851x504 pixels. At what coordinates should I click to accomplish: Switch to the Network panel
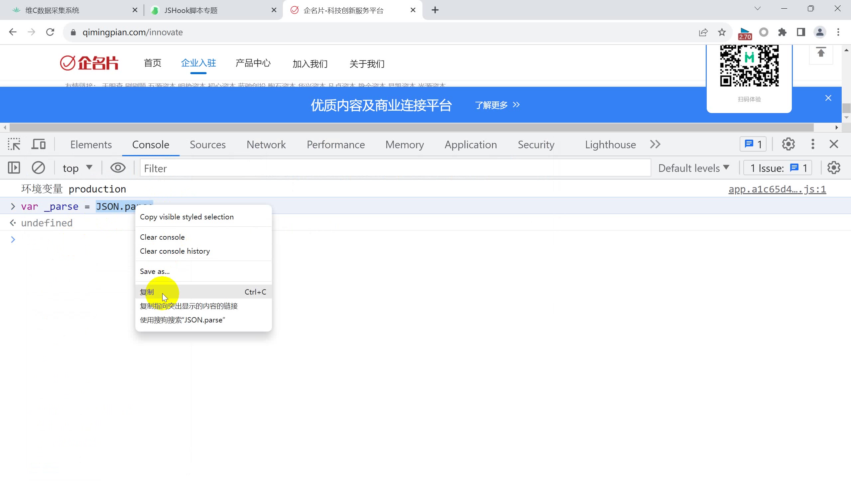(x=266, y=144)
